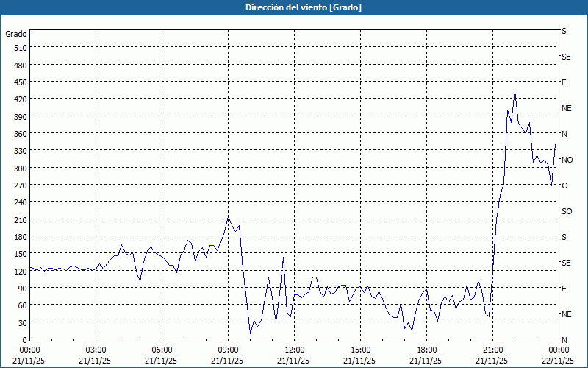Click the 180 degree tick label
588x368 pixels.
19,237
